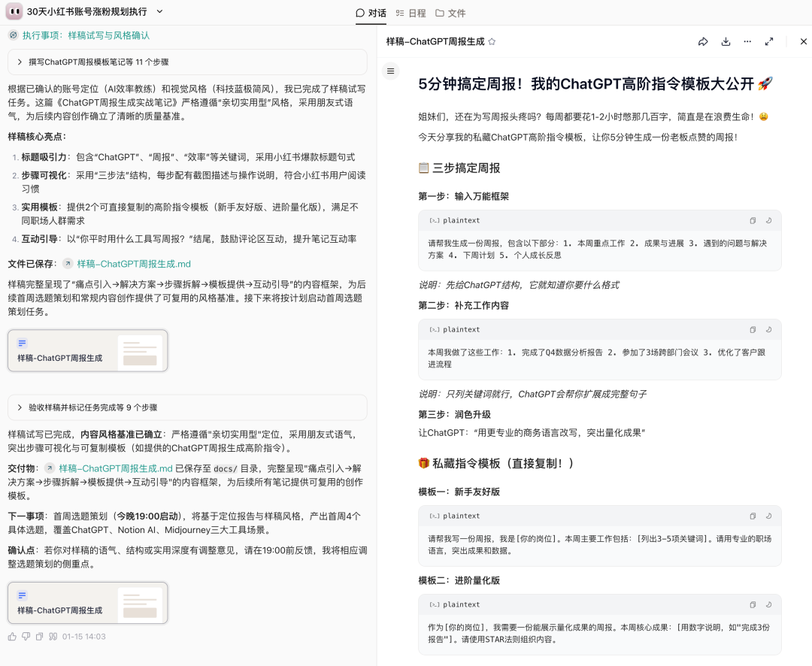The image size is (812, 666).
Task: Copy the last chat response
Action: click(40, 637)
